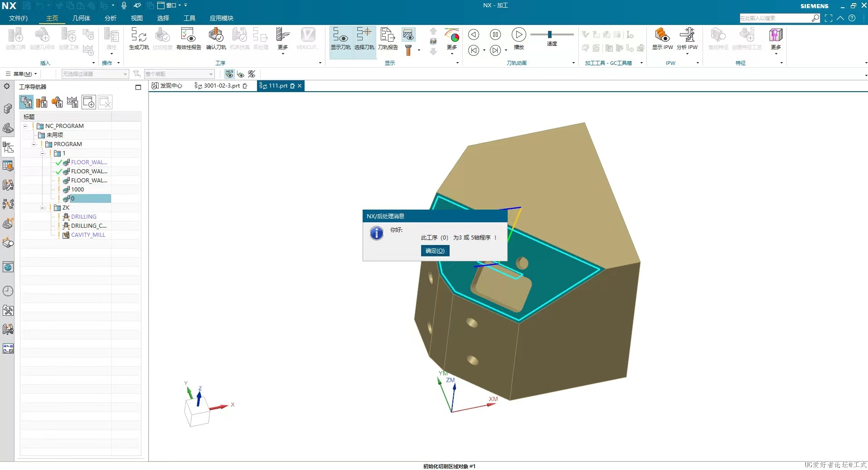This screenshot has width=868, height=470.
Task: Switch to the Geometry view in the navigator
Action: (57, 103)
